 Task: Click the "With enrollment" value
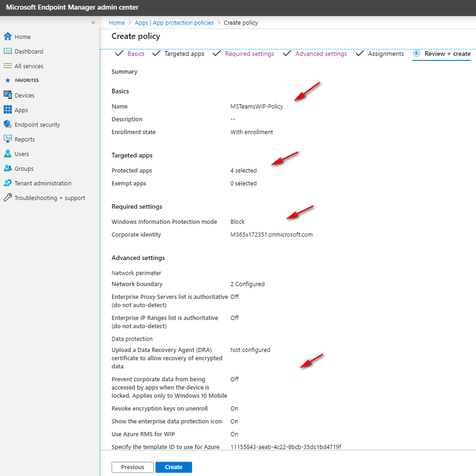[x=251, y=132]
